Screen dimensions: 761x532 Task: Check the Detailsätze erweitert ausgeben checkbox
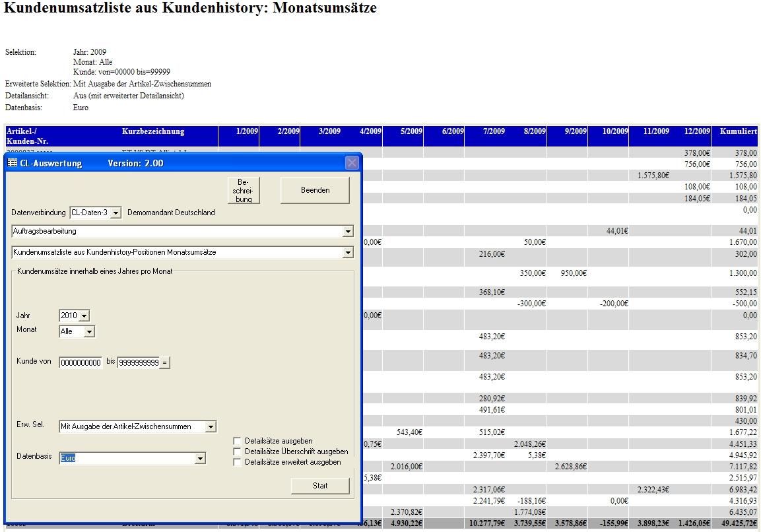point(238,462)
